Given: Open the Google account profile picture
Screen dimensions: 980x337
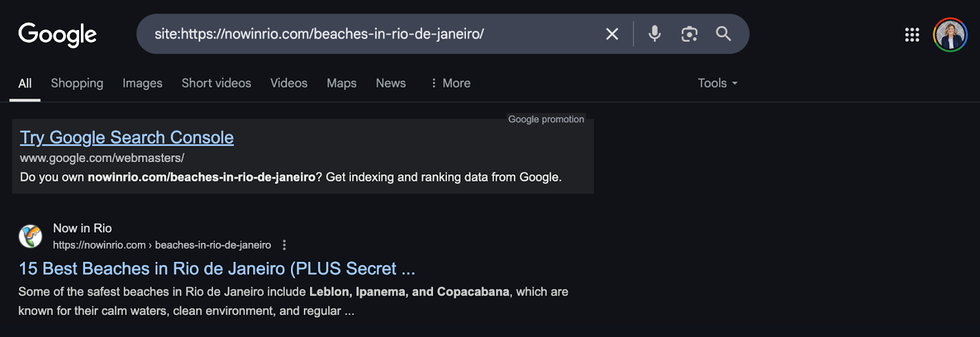Looking at the screenshot, I should (950, 34).
